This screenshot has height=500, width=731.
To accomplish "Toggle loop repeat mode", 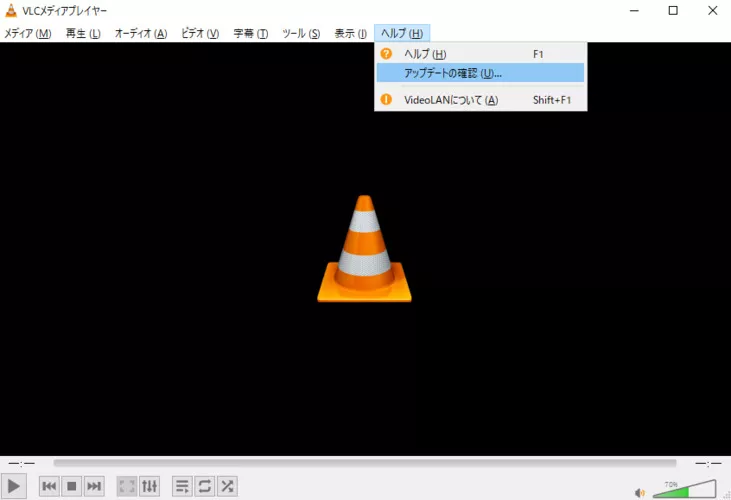I will pyautogui.click(x=205, y=486).
